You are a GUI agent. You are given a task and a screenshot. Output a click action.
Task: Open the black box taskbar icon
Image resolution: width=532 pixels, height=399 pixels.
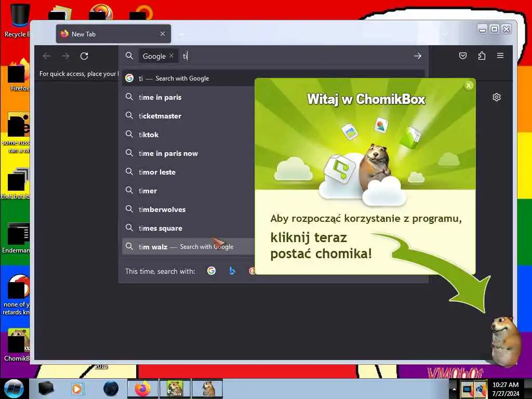pos(46,389)
